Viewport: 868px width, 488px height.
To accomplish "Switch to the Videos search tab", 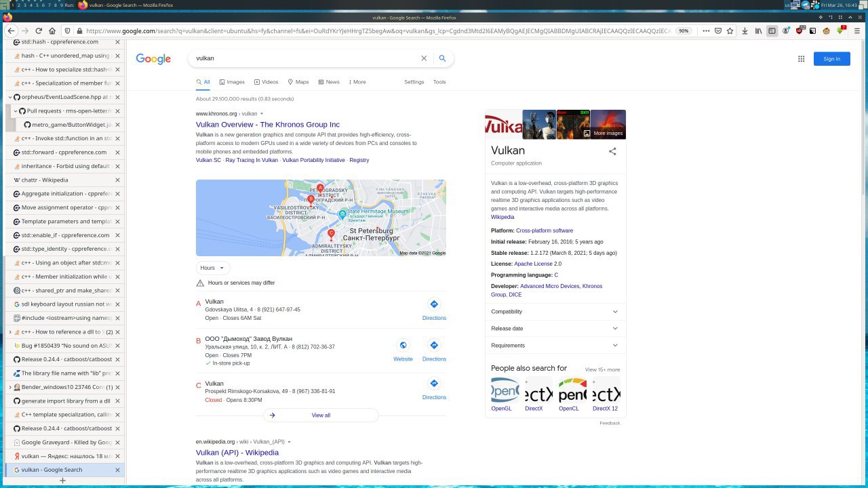I will 267,82.
